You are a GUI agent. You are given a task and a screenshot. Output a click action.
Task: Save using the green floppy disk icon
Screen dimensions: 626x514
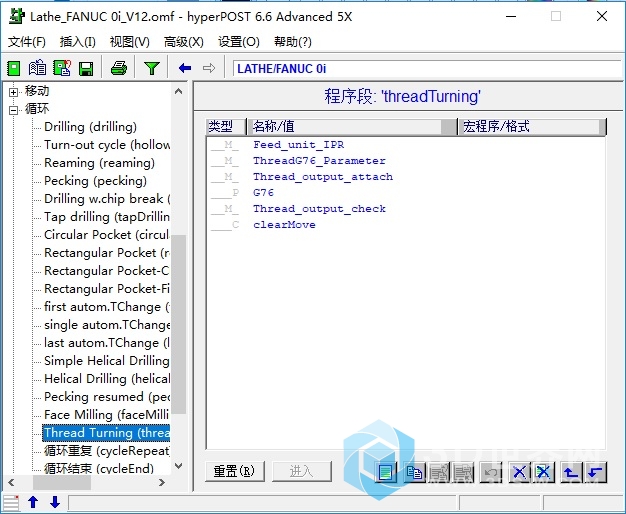click(x=86, y=69)
